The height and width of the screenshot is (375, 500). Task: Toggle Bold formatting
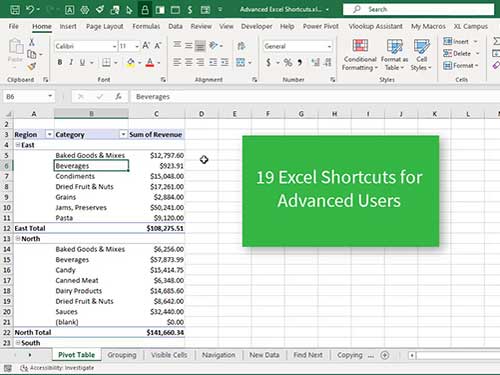click(x=60, y=62)
